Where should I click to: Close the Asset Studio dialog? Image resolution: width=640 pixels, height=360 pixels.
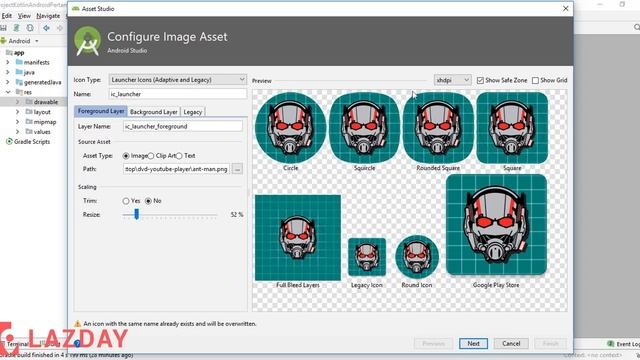tap(565, 9)
